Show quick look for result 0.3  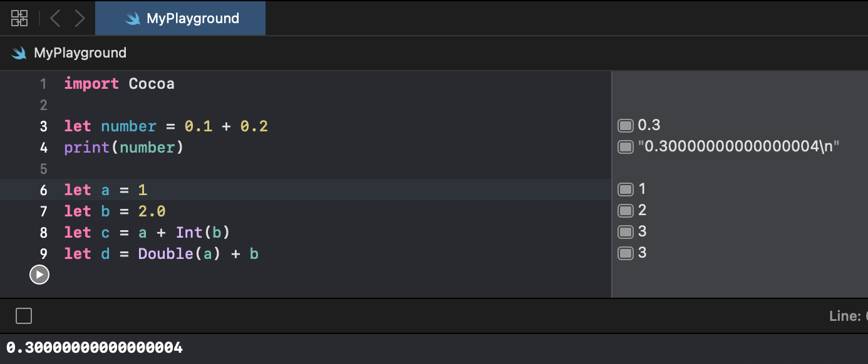coord(625,126)
